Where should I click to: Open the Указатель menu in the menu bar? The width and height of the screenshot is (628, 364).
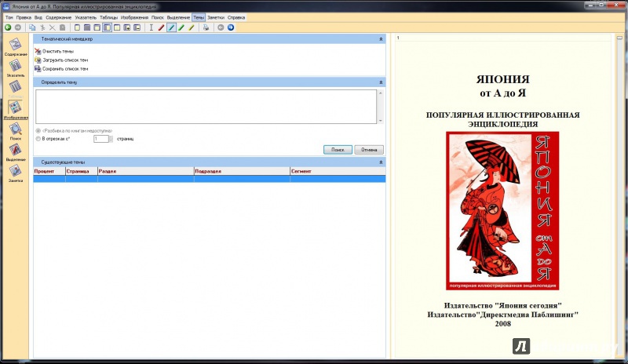coord(86,17)
